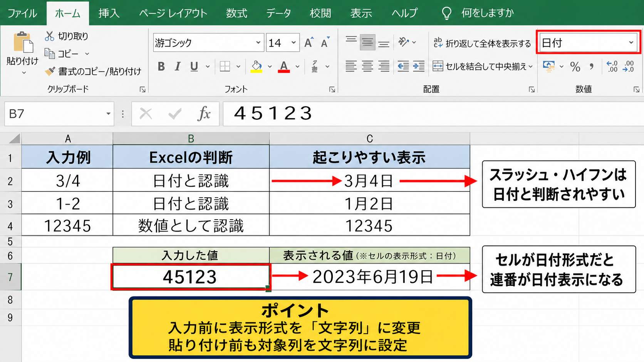
Task: Open the number (数値) dialog launcher
Action: point(636,89)
